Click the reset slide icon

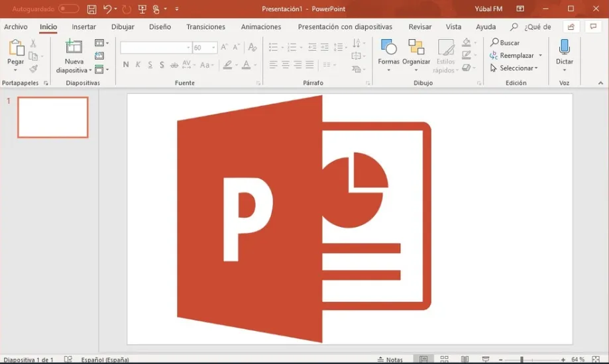tap(99, 56)
